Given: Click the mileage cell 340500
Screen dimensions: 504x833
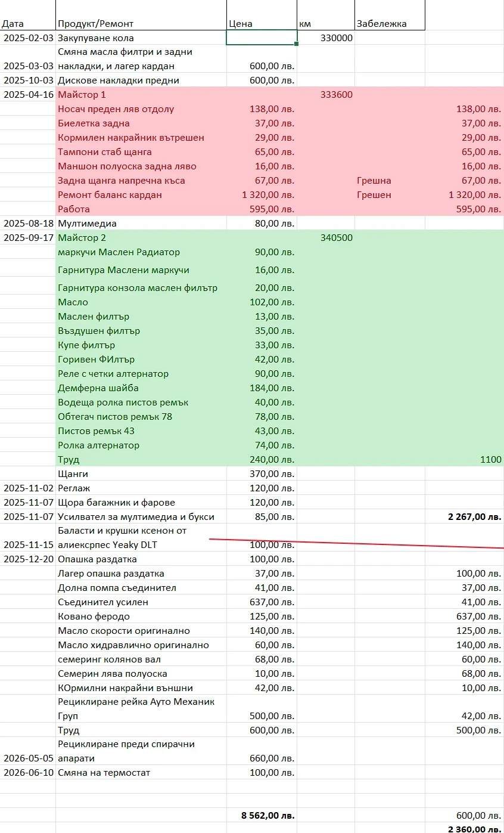Looking at the screenshot, I should [326, 238].
